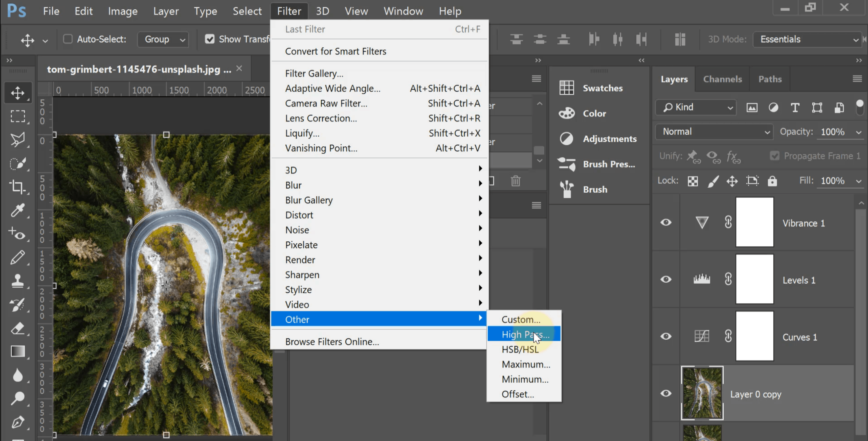Open Camera Raw Filter menu entry

(x=380, y=103)
